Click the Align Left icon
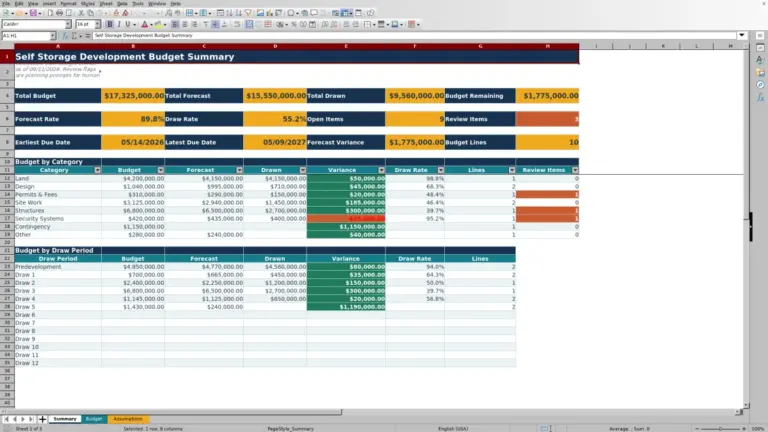 (175, 24)
